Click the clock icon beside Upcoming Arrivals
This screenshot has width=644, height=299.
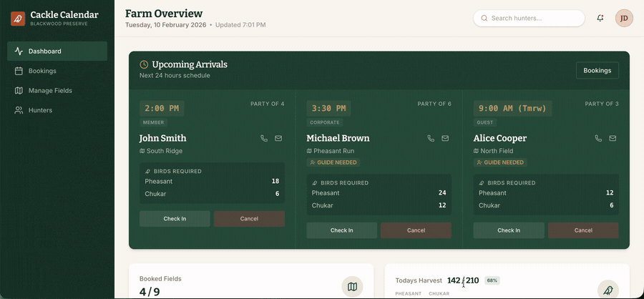(144, 64)
